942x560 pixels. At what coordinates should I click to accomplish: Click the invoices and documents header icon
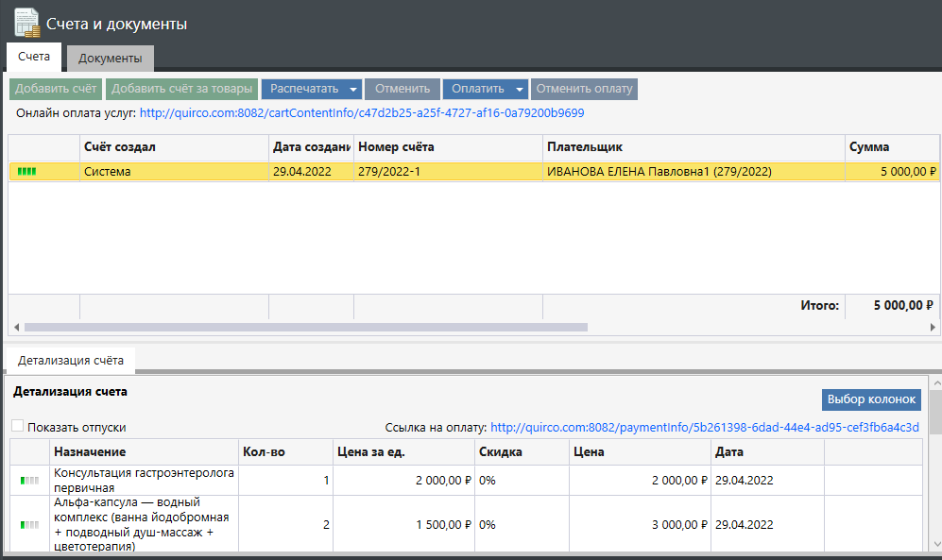click(26, 22)
